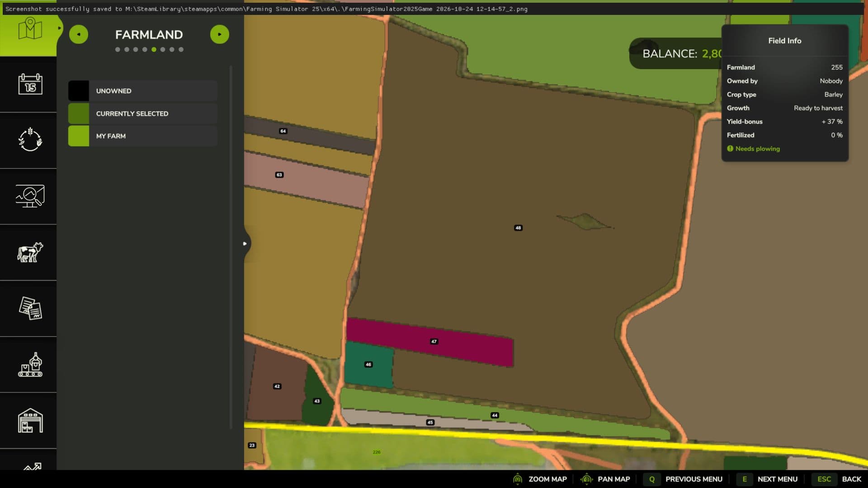
Task: Open the production chains factory icon
Action: pyautogui.click(x=30, y=365)
